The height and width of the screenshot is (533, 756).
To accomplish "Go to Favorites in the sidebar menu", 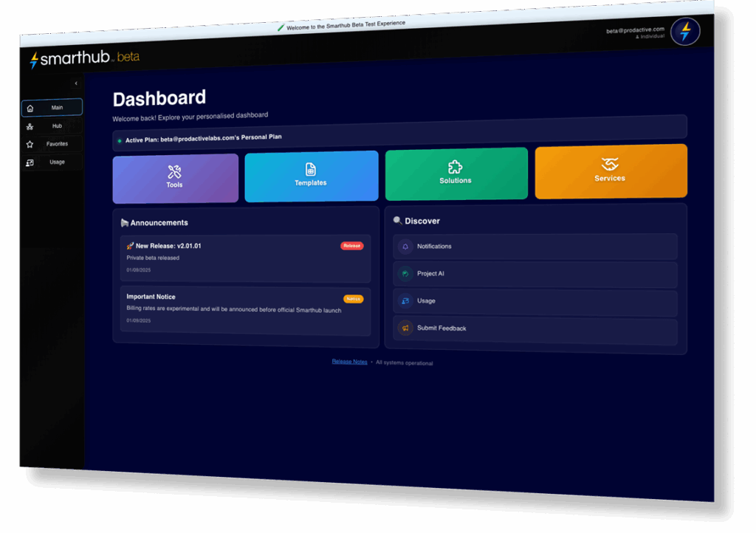I will click(x=57, y=144).
